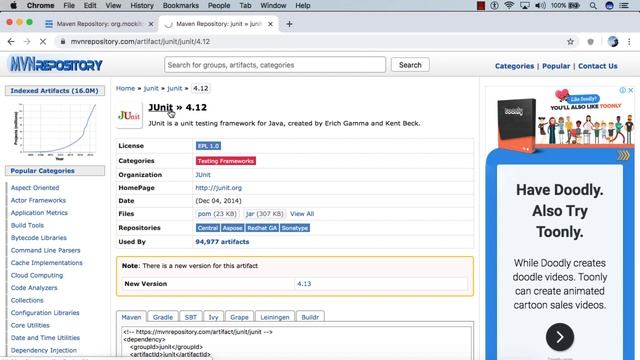Viewport: 640px width, 360px height.
Task: Select the Gradle dependency tab
Action: [x=163, y=317]
